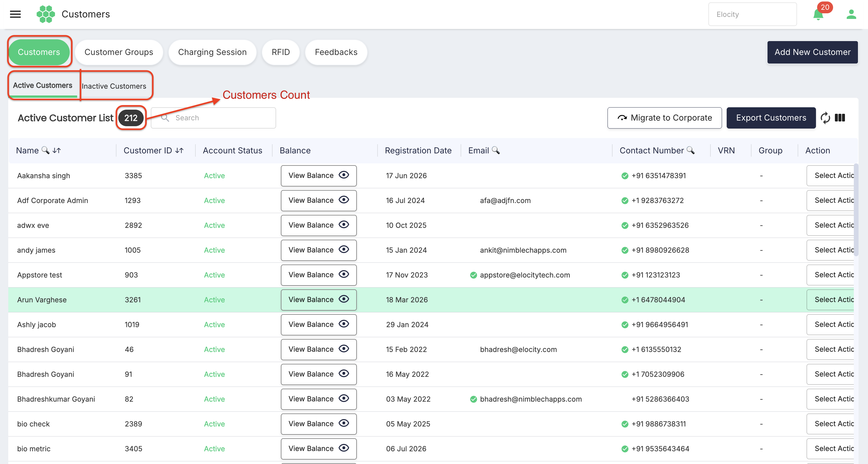
Task: Click the refresh list icon
Action: coord(825,118)
